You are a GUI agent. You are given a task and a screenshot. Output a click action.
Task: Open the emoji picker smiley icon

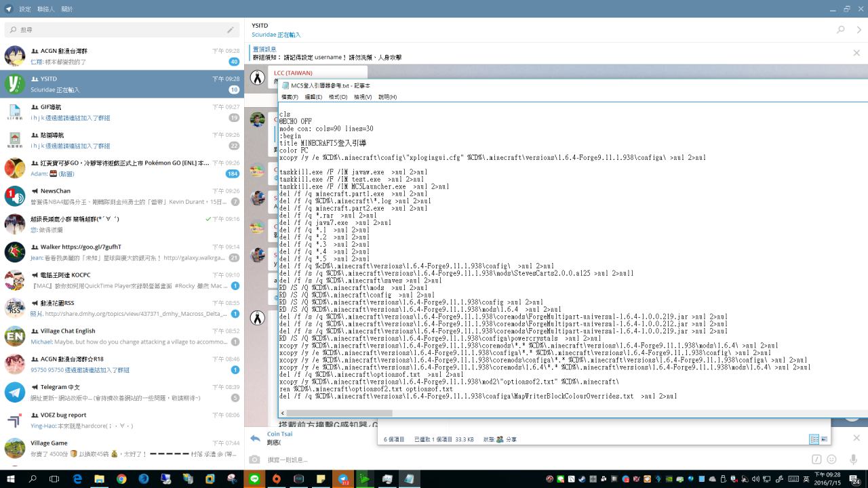832,460
